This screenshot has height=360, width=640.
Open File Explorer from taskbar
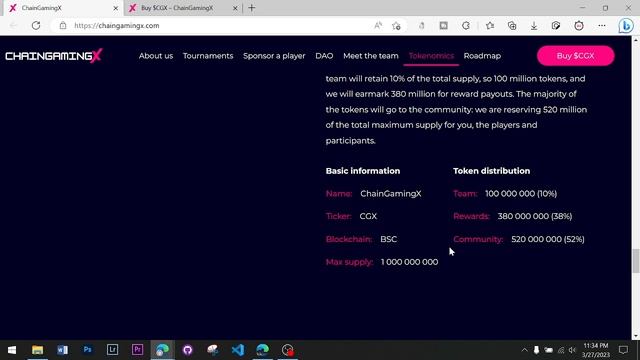[38, 350]
